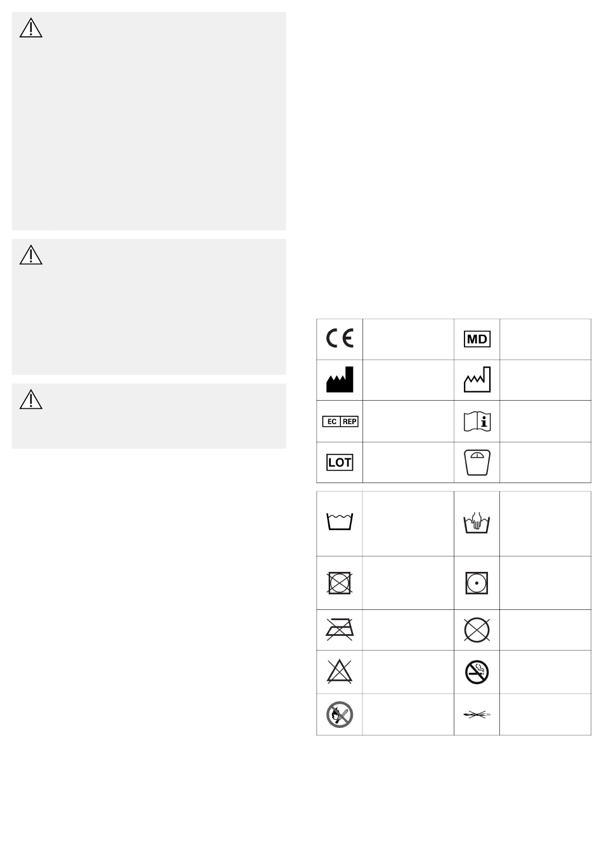Click the no open flame symbol
The image size is (602, 868).
(x=340, y=714)
